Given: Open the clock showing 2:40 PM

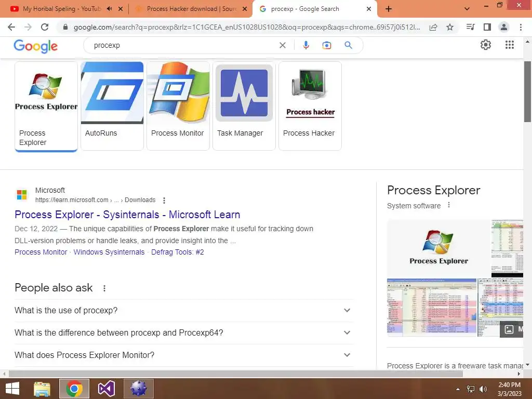Looking at the screenshot, I should pyautogui.click(x=509, y=389).
